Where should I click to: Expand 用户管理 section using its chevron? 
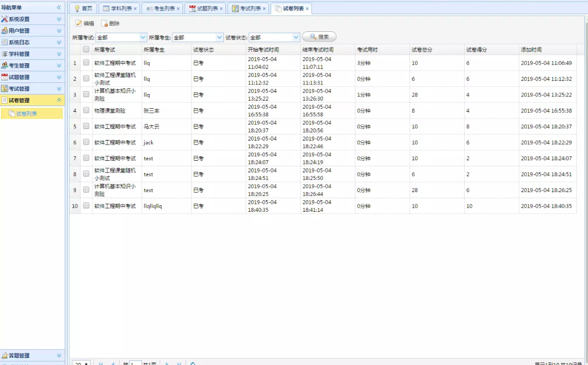[59, 31]
